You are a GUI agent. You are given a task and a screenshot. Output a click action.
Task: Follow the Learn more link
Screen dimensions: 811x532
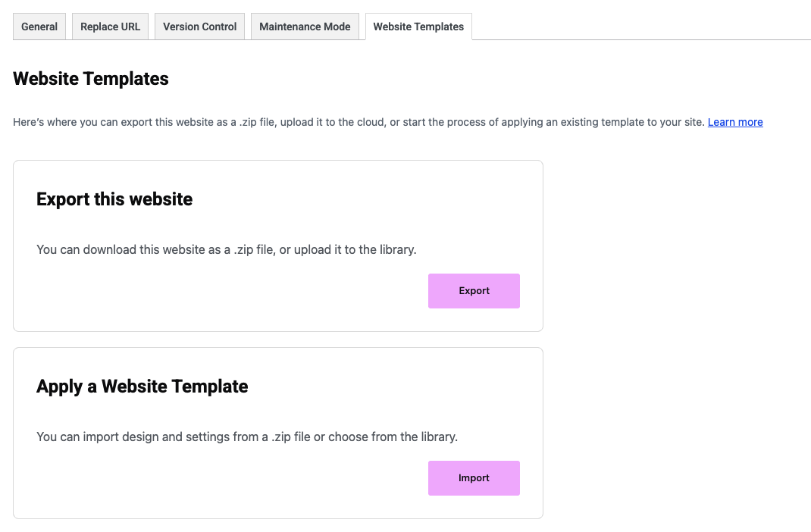click(735, 122)
